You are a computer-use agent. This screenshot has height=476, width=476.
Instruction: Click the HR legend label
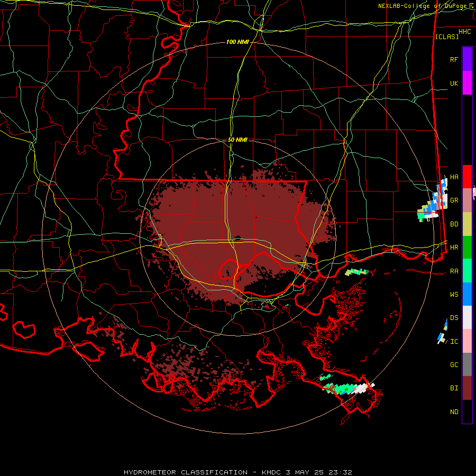click(454, 248)
